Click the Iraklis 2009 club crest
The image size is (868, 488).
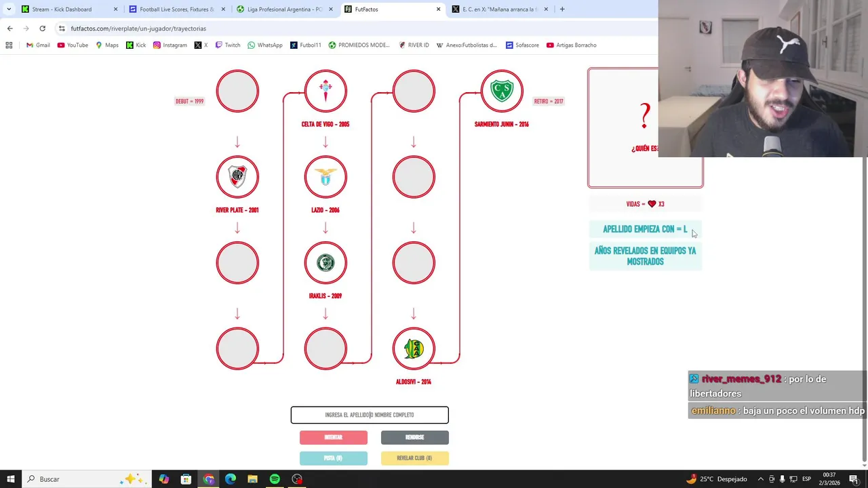[325, 263]
